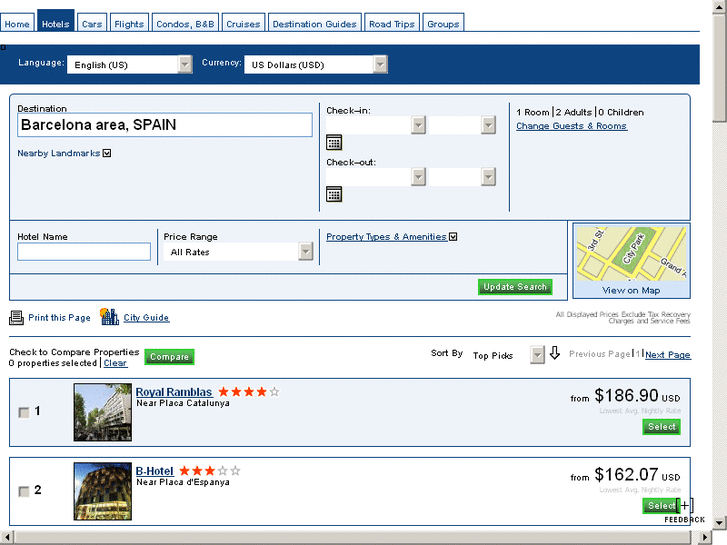This screenshot has width=727, height=545.
Task: Open the first check-in dropdown
Action: 376,125
